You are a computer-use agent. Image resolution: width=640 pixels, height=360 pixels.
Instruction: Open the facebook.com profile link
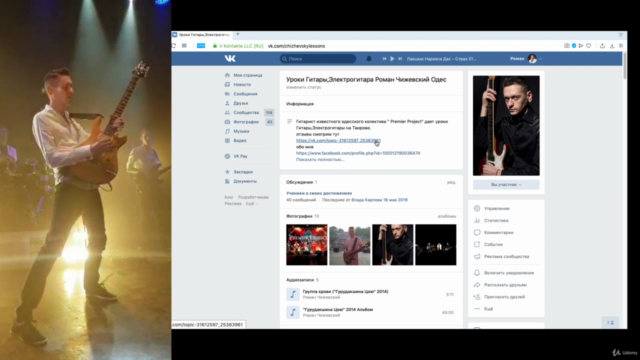pyautogui.click(x=358, y=153)
